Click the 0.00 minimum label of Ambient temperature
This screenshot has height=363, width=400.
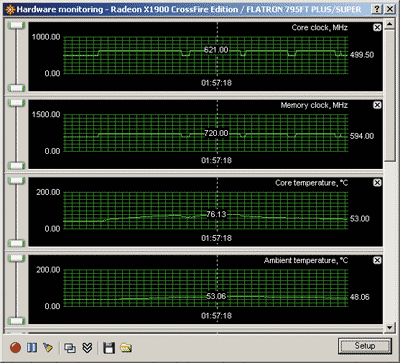[52, 306]
